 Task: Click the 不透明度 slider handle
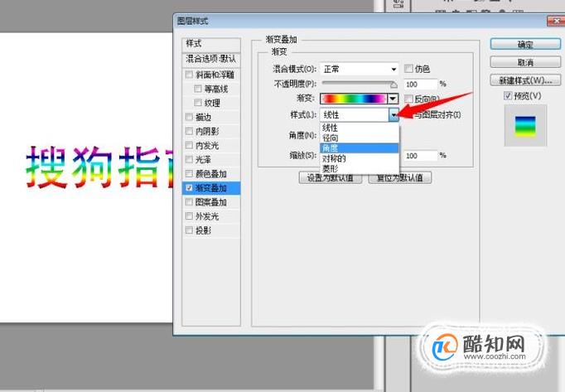(x=394, y=85)
